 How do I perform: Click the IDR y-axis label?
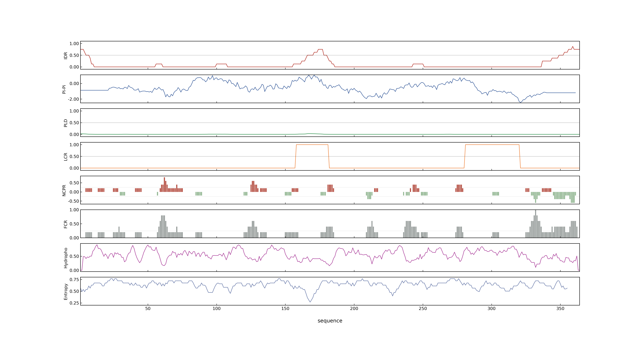click(66, 55)
